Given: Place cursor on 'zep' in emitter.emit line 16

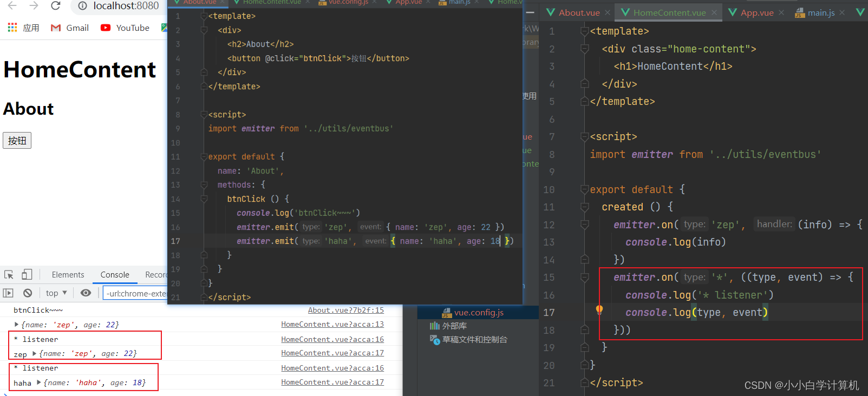Looking at the screenshot, I should click(336, 227).
